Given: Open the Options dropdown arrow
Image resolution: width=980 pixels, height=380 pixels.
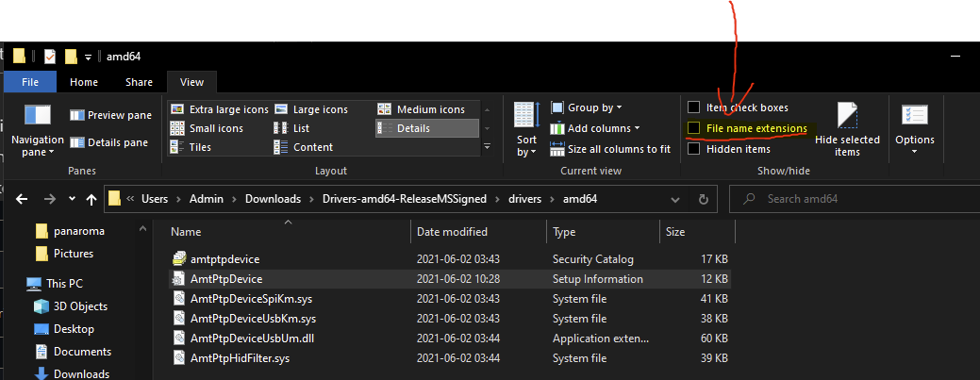Looking at the screenshot, I should [914, 152].
